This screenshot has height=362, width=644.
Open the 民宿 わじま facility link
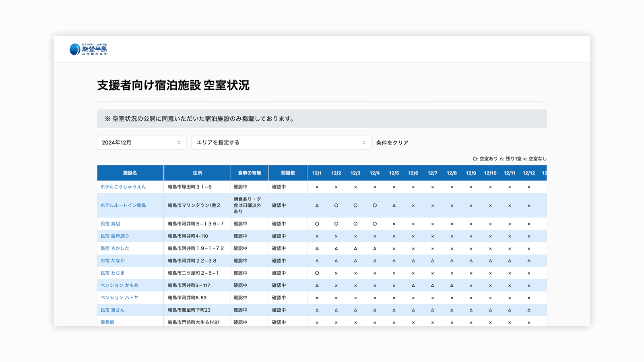(113, 273)
